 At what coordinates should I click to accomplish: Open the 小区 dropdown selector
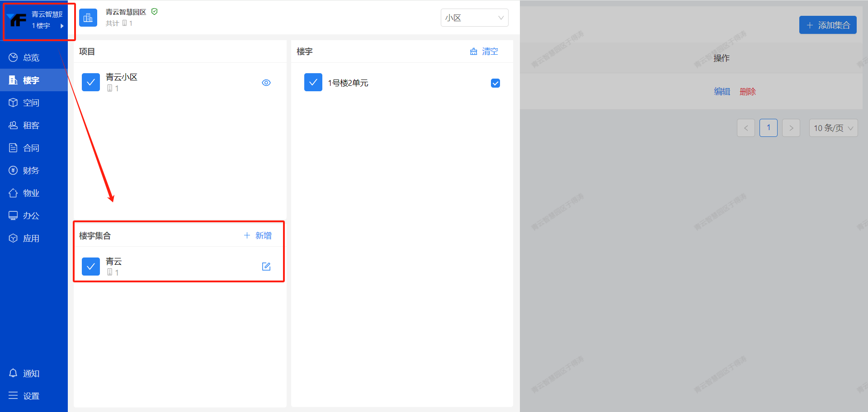tap(474, 18)
